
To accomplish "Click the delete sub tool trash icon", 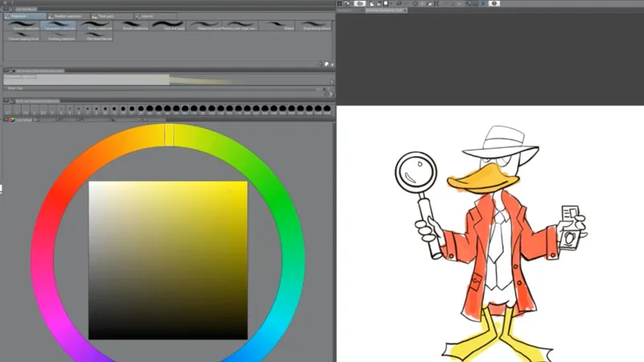I will [330, 64].
